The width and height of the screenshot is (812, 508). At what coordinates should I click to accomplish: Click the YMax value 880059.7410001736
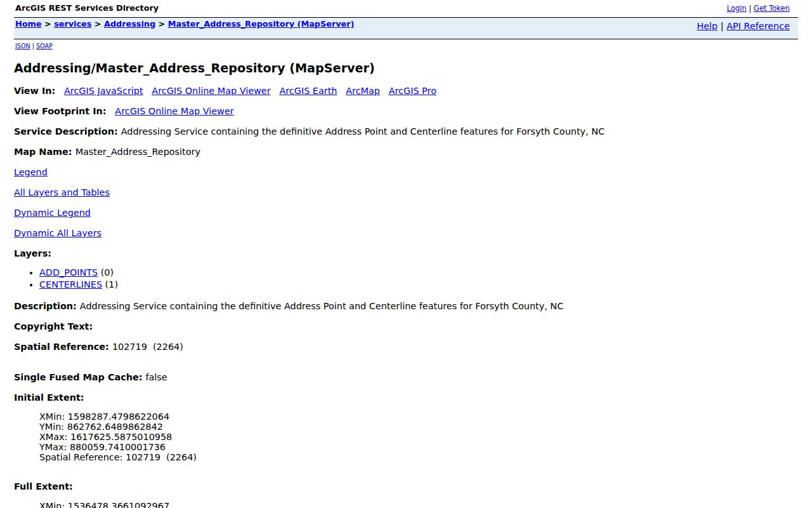[117, 447]
